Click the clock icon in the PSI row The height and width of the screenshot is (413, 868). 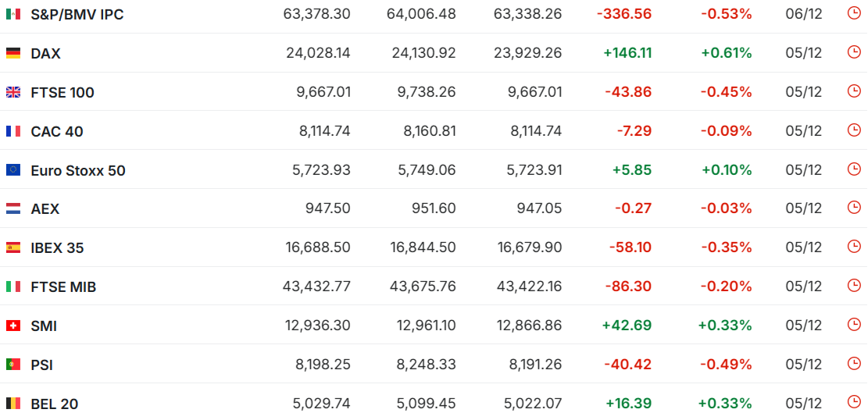point(854,364)
